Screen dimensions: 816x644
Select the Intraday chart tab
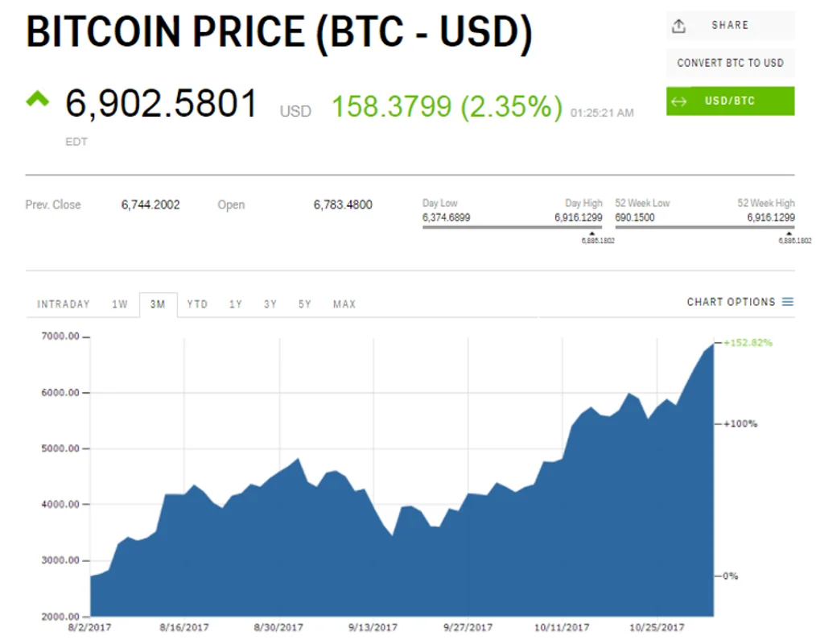(x=64, y=304)
